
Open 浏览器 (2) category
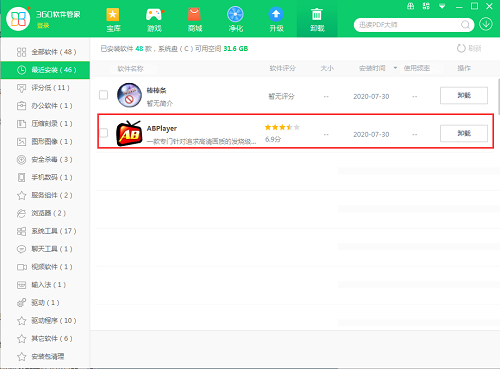pyautogui.click(x=45, y=213)
